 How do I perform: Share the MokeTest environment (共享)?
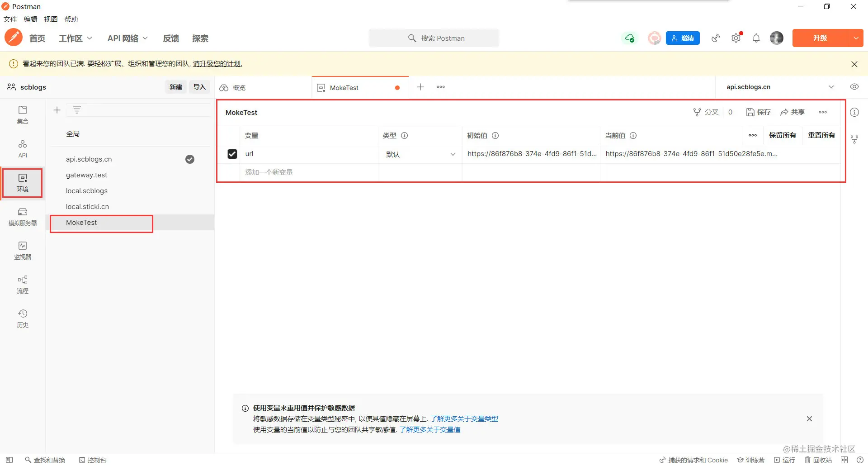pyautogui.click(x=793, y=112)
